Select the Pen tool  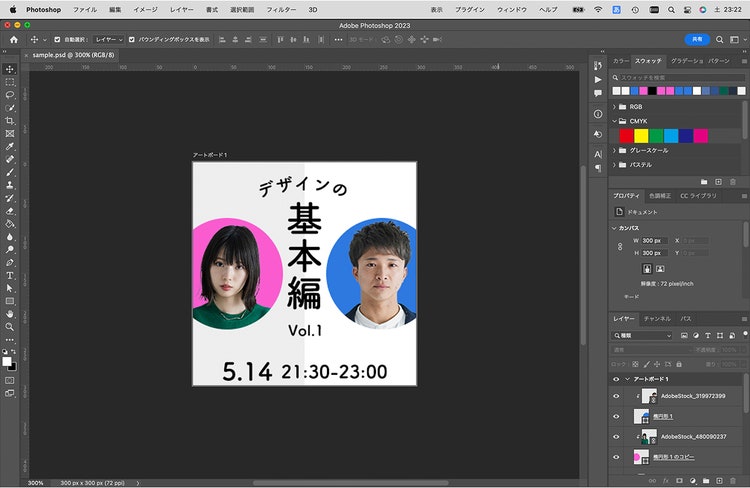10,263
